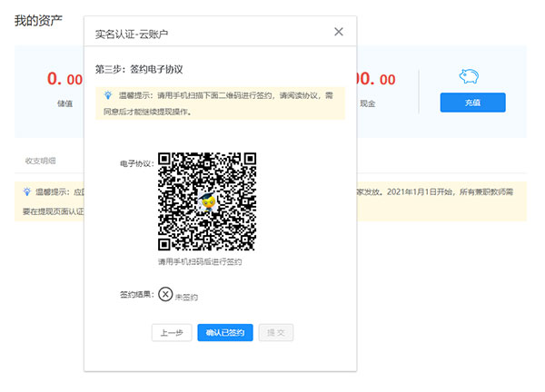Close the 实名认证-云账户 dialog
The width and height of the screenshot is (545, 392).
click(339, 32)
